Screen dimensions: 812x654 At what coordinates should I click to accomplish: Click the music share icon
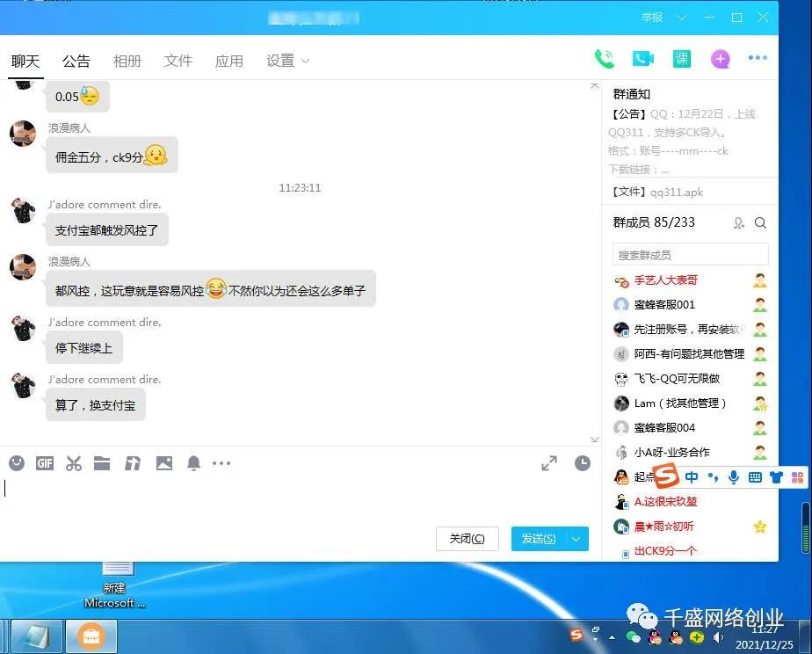(133, 463)
